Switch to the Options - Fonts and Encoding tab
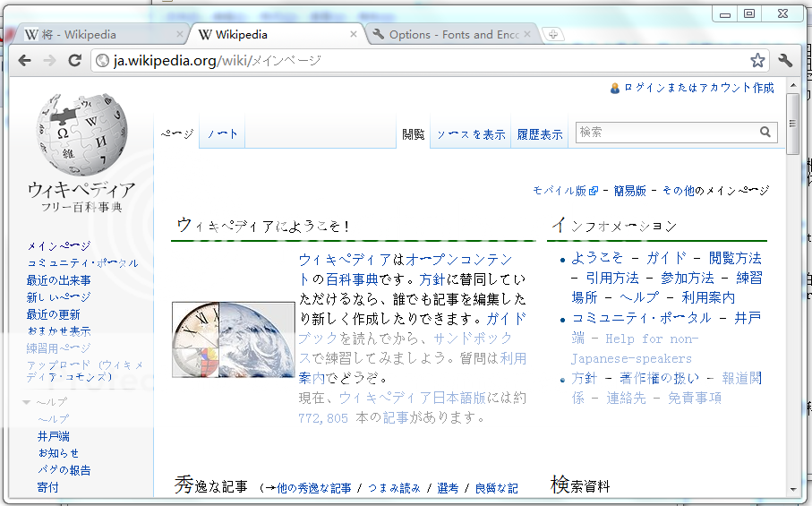This screenshot has width=812, height=506. coord(453,35)
